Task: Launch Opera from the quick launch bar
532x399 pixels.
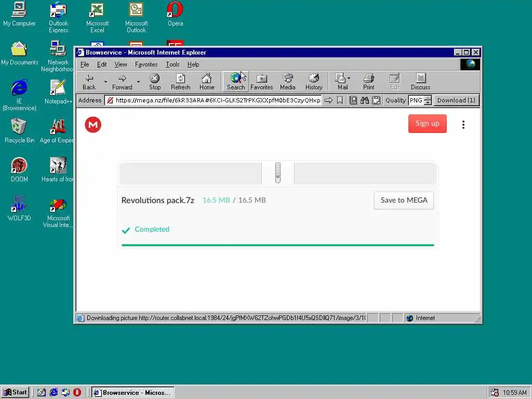Action: click(77, 392)
